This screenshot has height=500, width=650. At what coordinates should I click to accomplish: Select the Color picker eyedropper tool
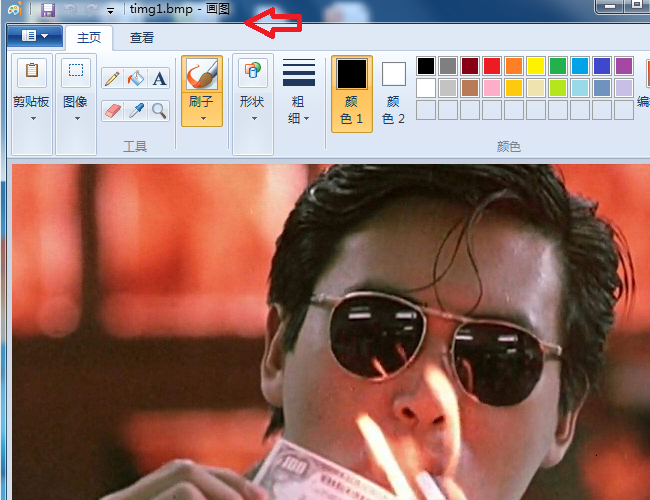136,111
